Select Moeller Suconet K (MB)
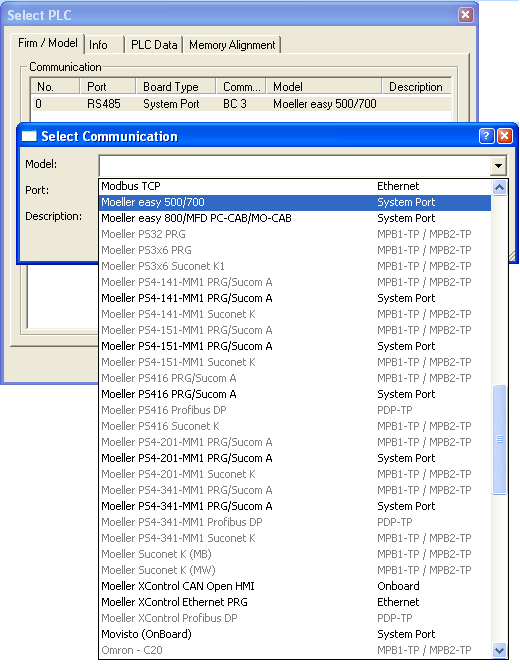 [295, 554]
